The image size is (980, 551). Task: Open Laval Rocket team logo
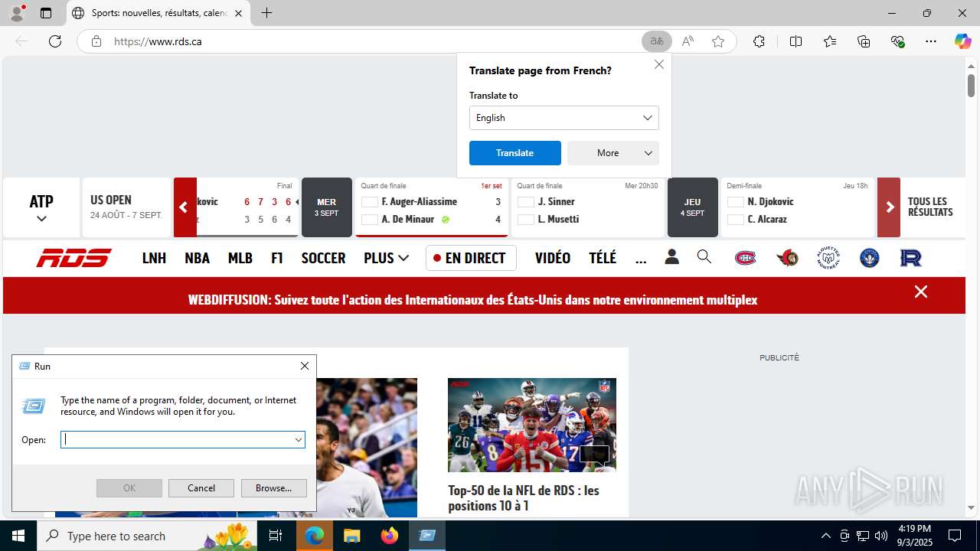point(910,258)
